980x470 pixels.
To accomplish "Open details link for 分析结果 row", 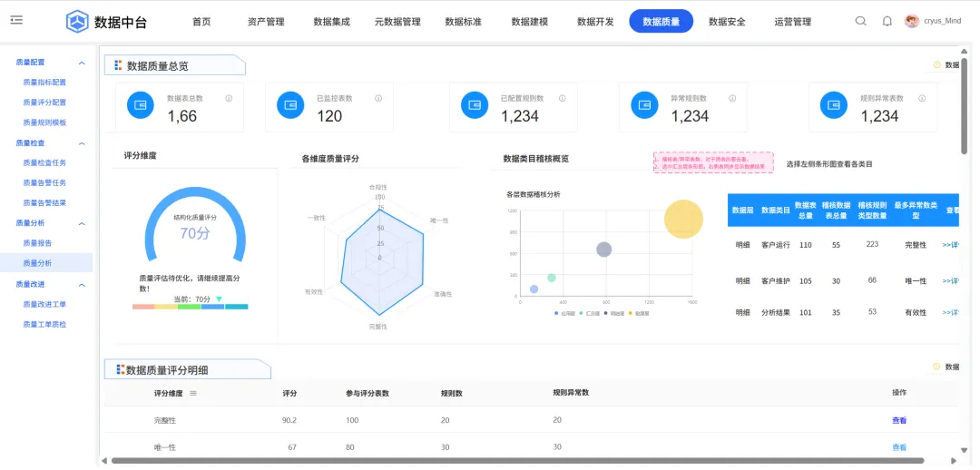I will pyautogui.click(x=950, y=312).
